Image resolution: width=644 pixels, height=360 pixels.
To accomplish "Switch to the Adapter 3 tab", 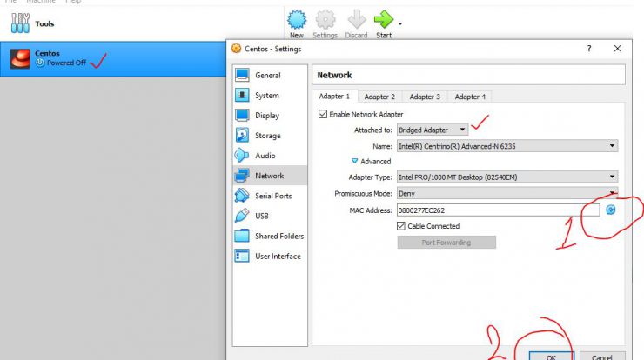I will tap(425, 97).
